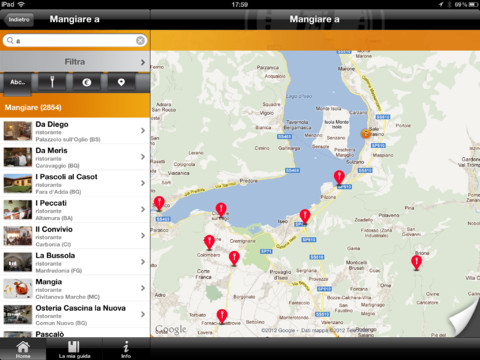480x360 pixels.
Task: Sort list by location pin icon
Action: click(121, 82)
